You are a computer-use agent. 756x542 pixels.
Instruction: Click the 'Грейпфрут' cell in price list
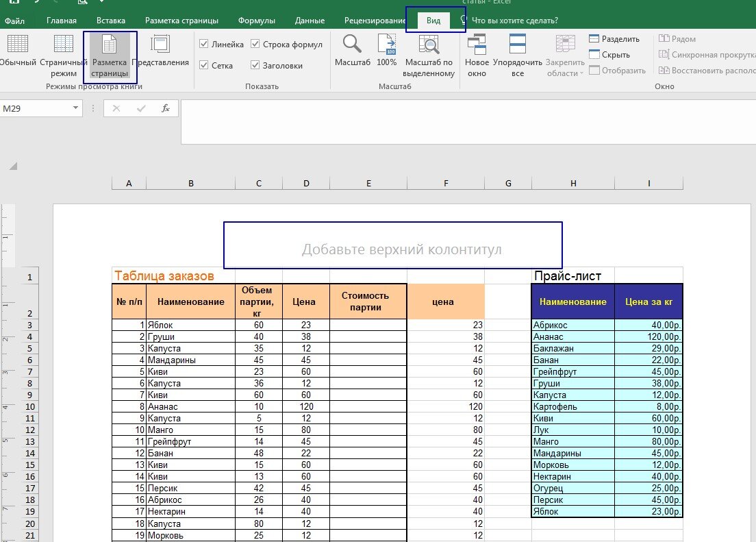573,371
